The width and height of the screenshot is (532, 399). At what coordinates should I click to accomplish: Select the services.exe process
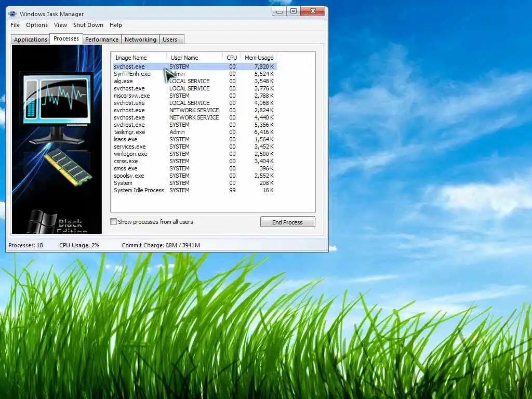[194, 147]
